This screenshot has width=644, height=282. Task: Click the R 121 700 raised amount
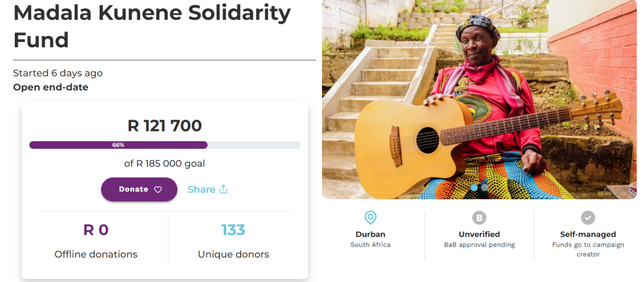click(165, 126)
